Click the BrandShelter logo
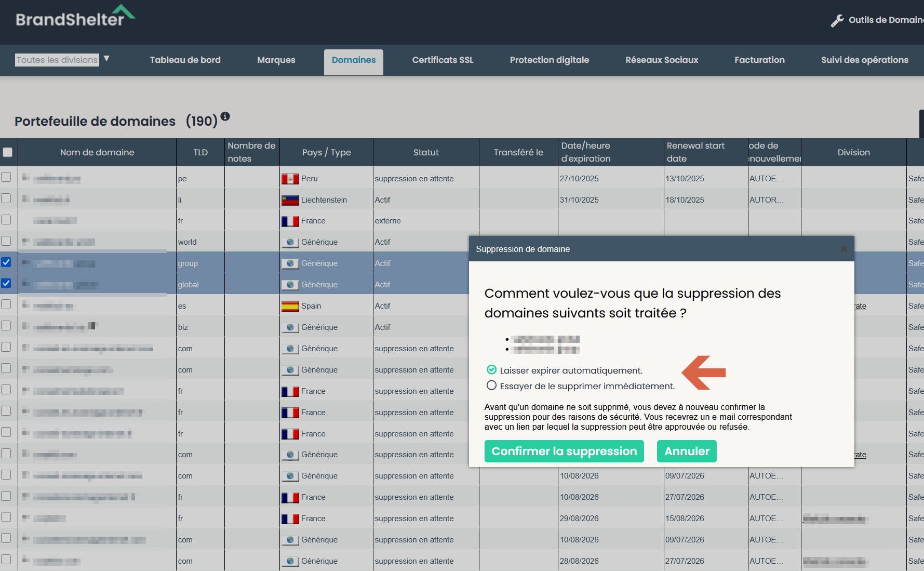 (75, 16)
